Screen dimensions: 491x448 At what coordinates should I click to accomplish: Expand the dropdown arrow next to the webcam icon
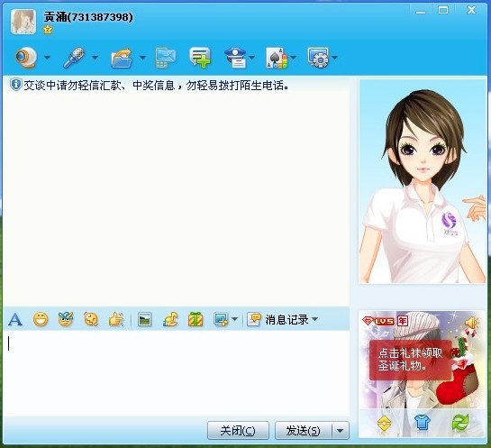(47, 58)
